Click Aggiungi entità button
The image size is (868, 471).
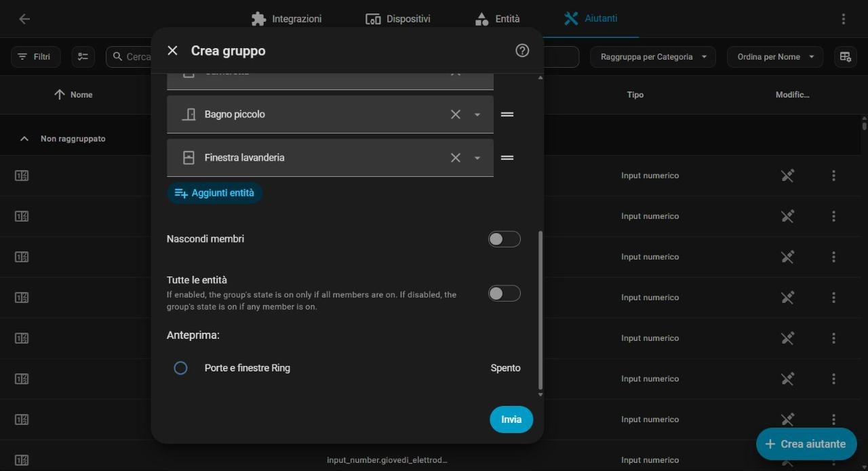(x=215, y=193)
